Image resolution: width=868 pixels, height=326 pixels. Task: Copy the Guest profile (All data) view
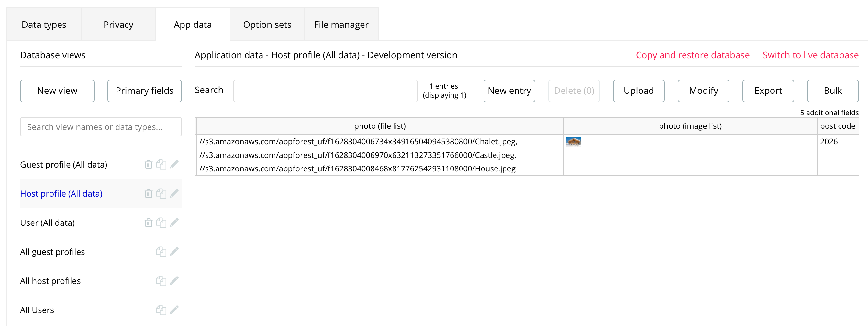click(x=161, y=164)
